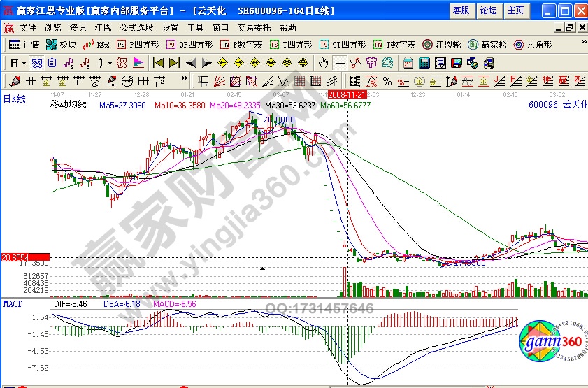Image resolution: width=588 pixels, height=388 pixels.
Task: Open the 行情 market quotes view
Action: [x=24, y=44]
